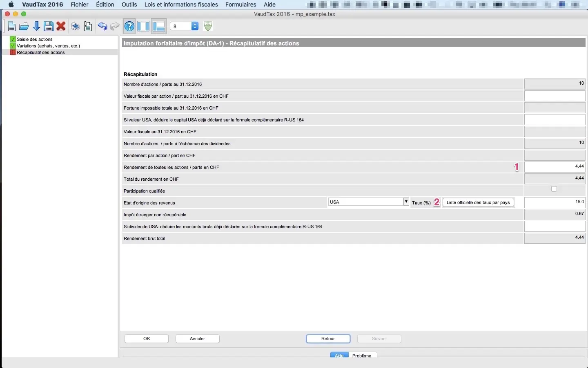
Task: Select 'Récapitulatif des actions' sidebar entry
Action: click(x=41, y=52)
